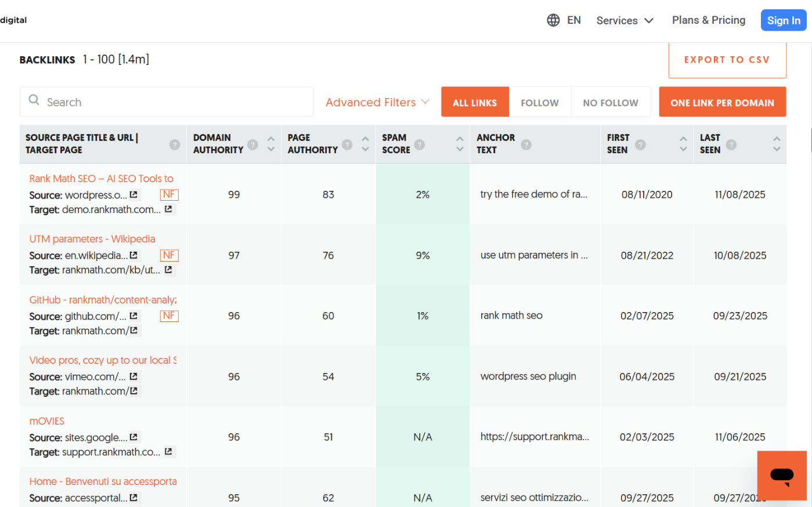Image resolution: width=812 pixels, height=507 pixels.
Task: Open the Plans & Pricing menu item
Action: click(x=708, y=20)
